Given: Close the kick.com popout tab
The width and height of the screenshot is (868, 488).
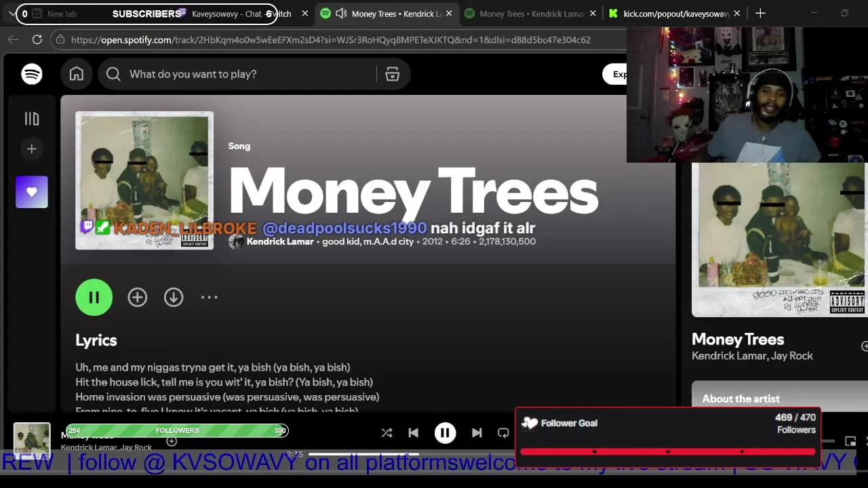Looking at the screenshot, I should tap(737, 14).
